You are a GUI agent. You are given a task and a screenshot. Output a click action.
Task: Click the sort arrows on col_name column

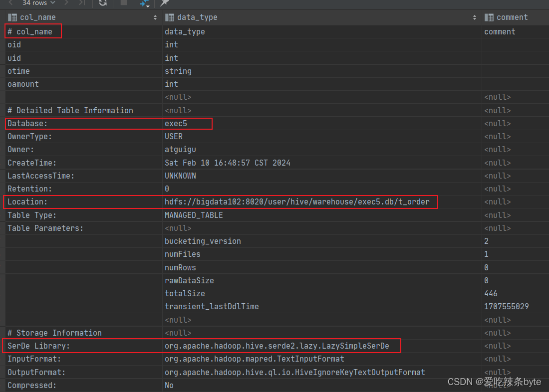point(155,17)
